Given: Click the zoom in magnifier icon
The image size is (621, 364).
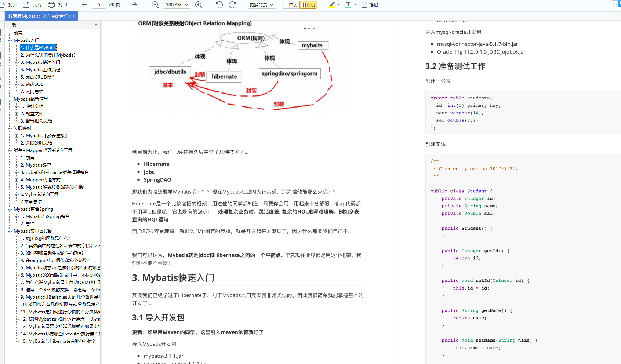Looking at the screenshot, I should tap(199, 5).
